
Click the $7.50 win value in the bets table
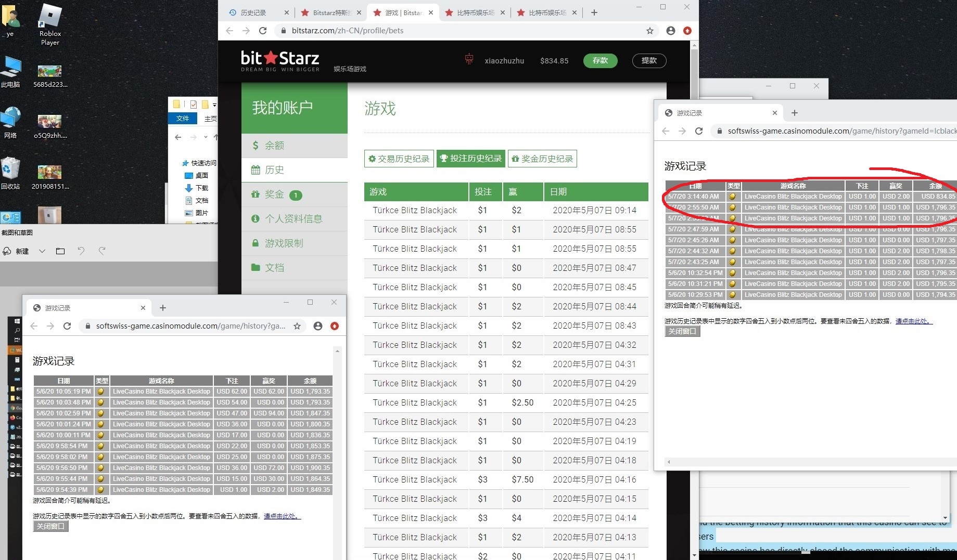[x=522, y=479]
